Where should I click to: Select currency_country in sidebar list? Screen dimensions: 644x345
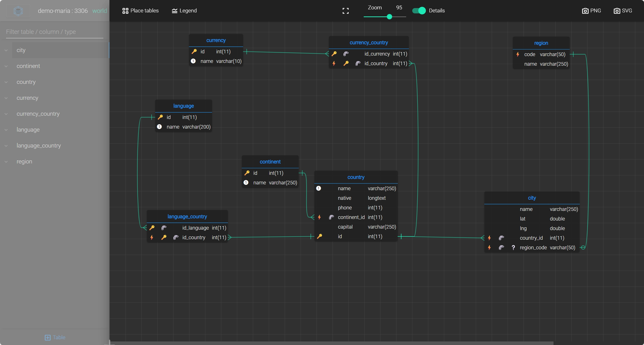[x=38, y=114]
